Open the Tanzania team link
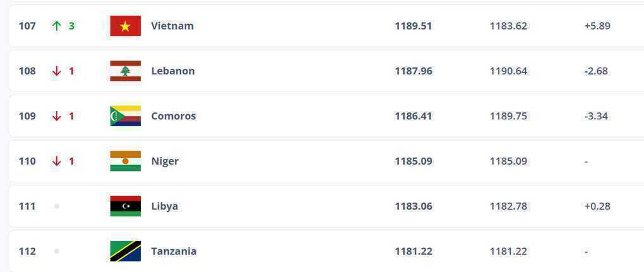This screenshot has width=644, height=272. click(174, 251)
